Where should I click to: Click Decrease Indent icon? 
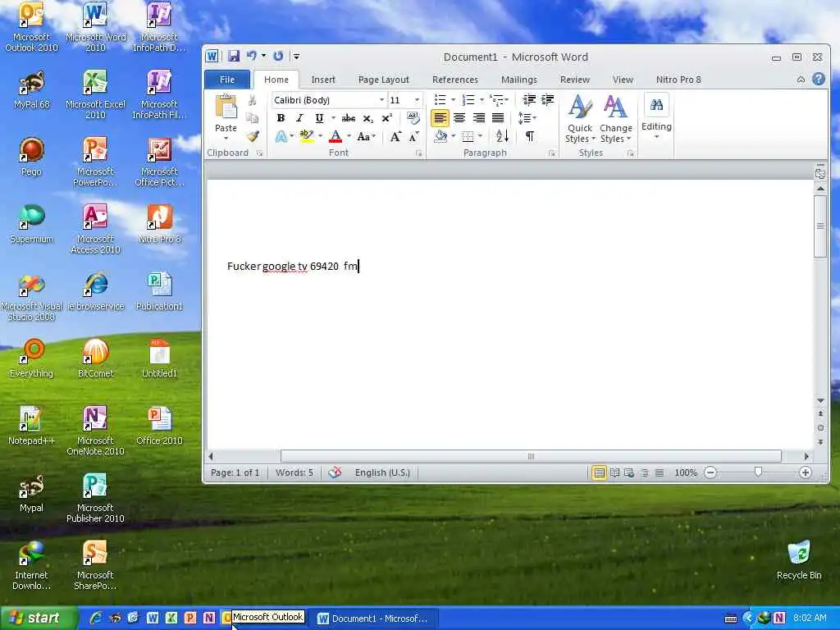click(529, 99)
